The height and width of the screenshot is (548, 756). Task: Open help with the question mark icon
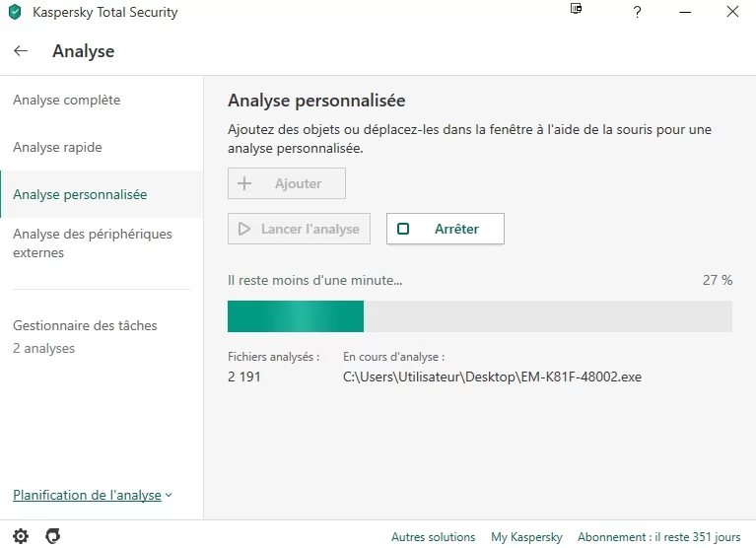coord(637,12)
